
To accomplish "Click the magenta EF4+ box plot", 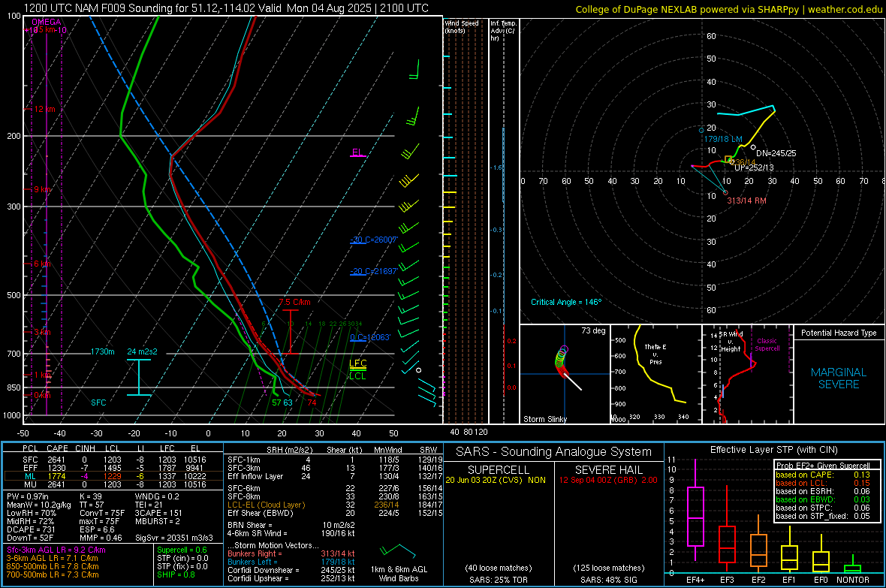I will point(695,511).
